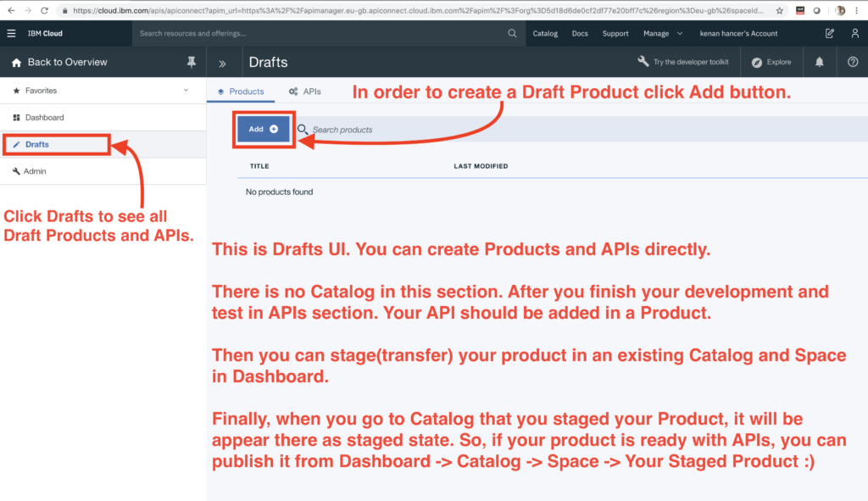Open the user profile icon in header
868x501 pixels.
(855, 33)
